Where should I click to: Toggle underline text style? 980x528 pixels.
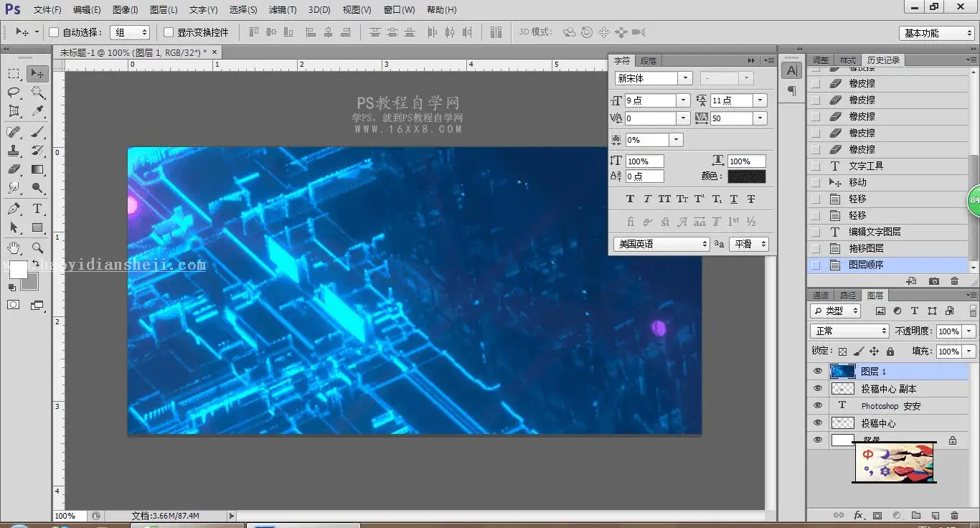[734, 199]
